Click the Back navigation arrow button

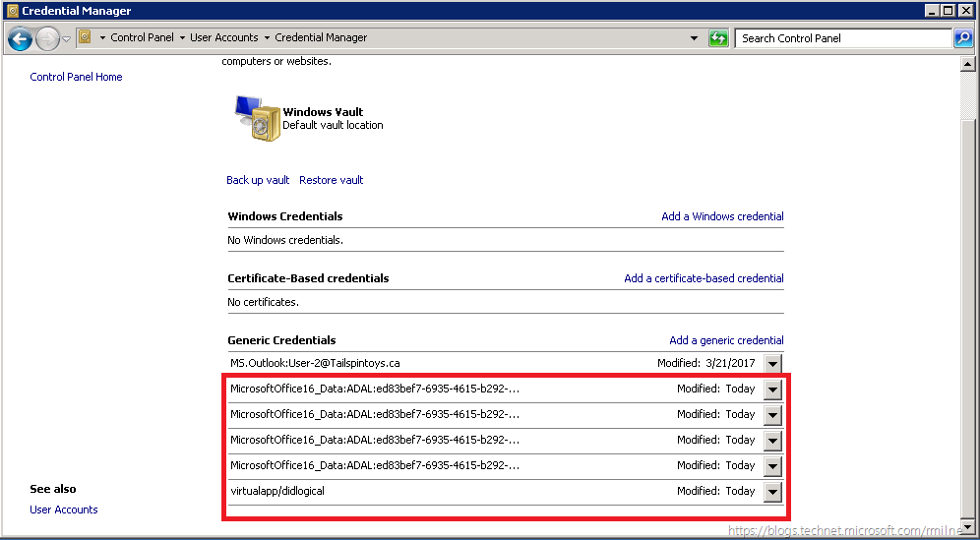[x=20, y=38]
